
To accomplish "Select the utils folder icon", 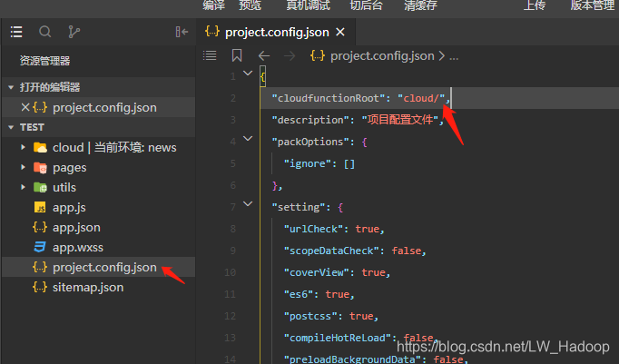I will tap(40, 187).
